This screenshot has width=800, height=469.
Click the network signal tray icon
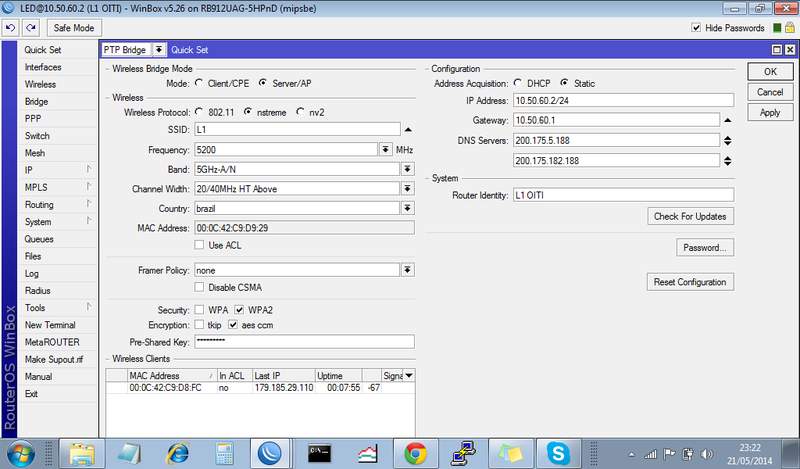(x=650, y=454)
